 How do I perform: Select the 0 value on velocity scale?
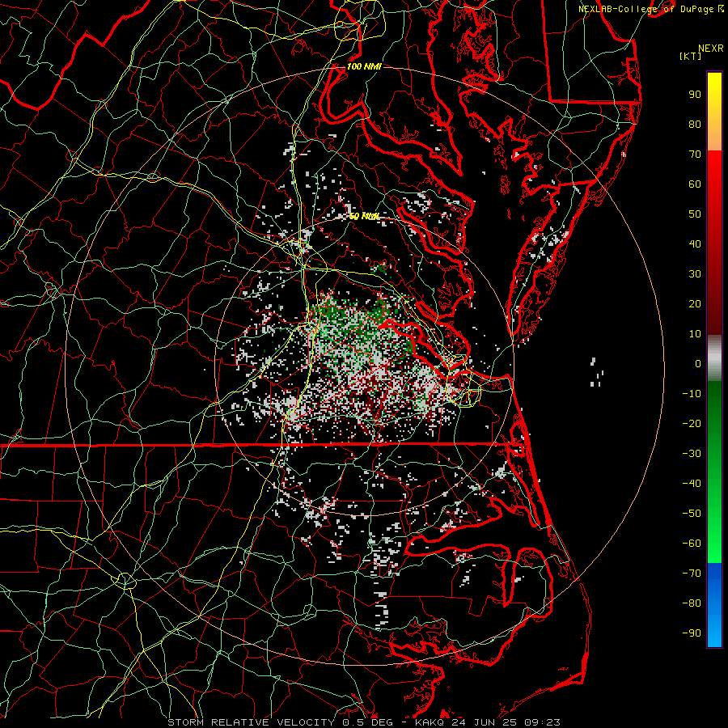click(698, 363)
